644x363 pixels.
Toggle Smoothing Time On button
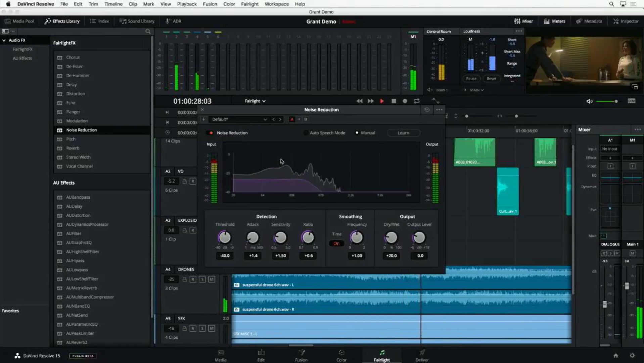336,244
